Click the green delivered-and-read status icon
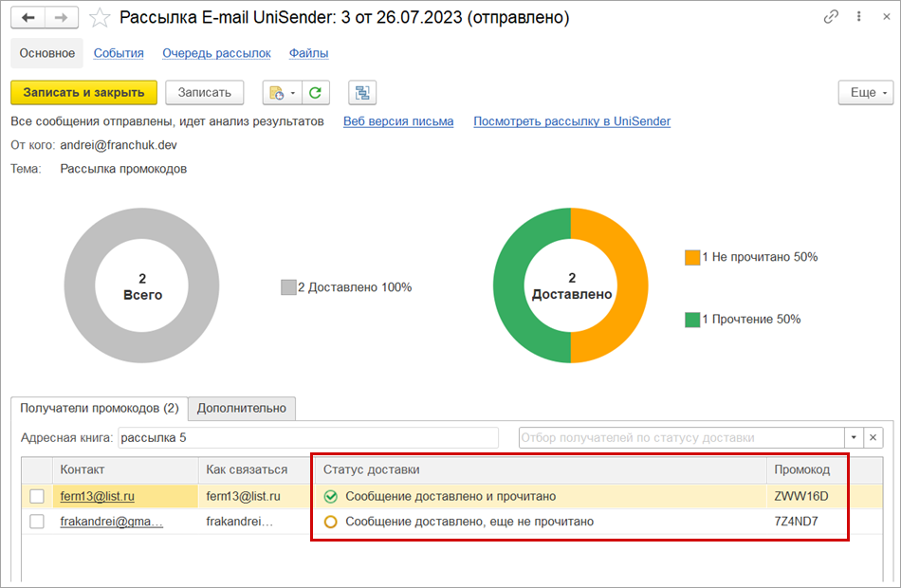 (x=331, y=496)
